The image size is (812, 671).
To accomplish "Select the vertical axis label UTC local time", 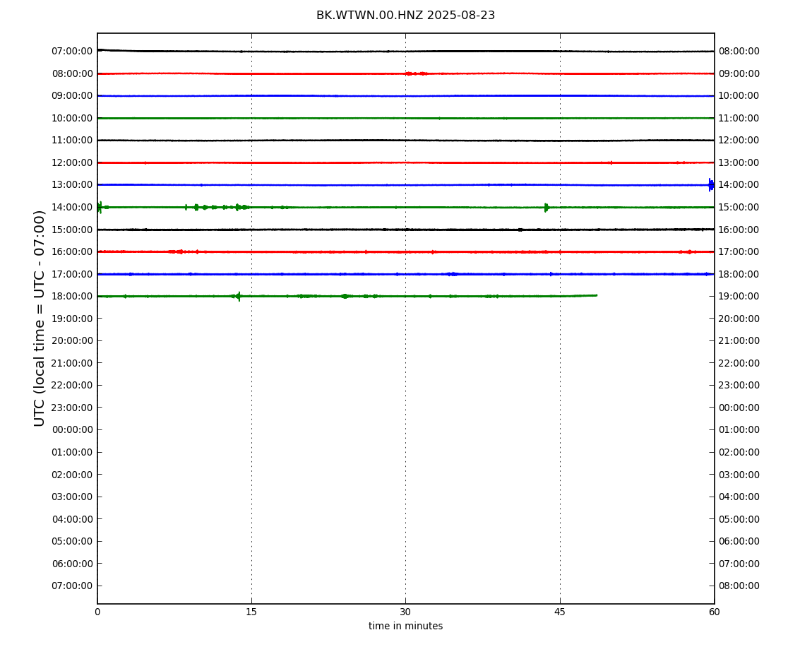I will pos(40,318).
